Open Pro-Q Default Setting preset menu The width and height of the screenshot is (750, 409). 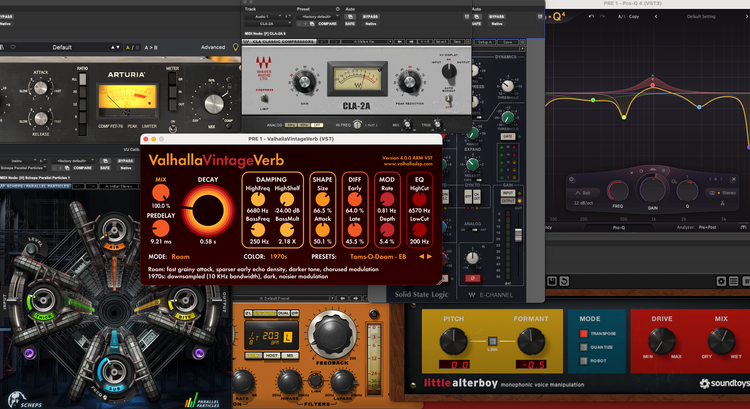(701, 16)
